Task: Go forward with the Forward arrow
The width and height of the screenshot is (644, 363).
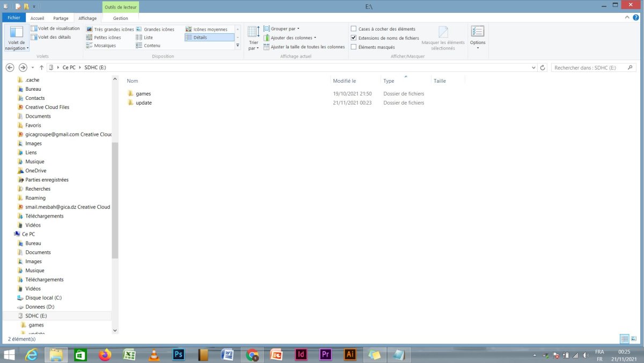Action: pos(23,68)
